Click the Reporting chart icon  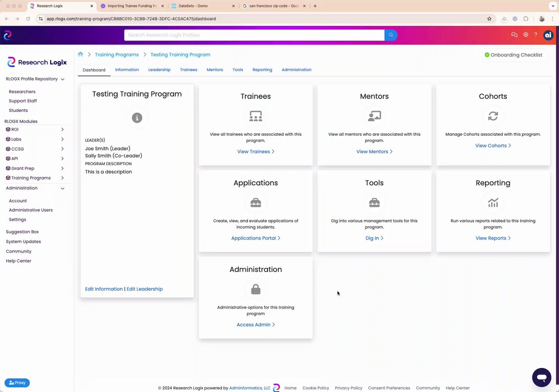click(x=493, y=203)
